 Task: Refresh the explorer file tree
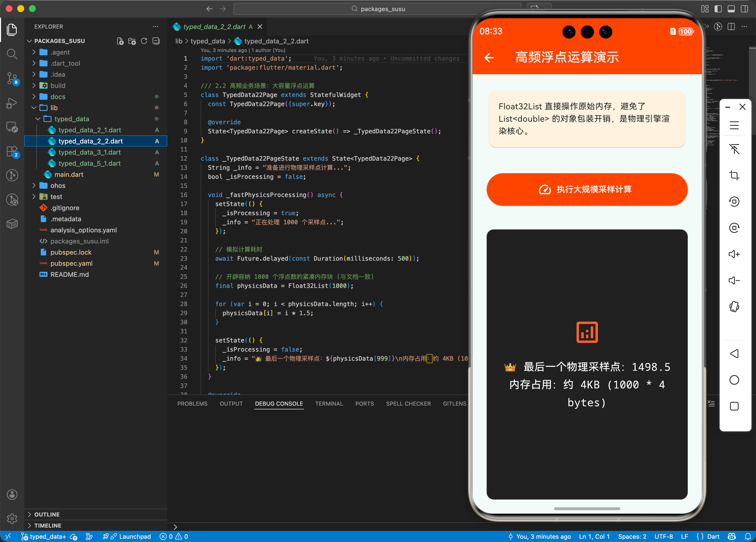(144, 41)
